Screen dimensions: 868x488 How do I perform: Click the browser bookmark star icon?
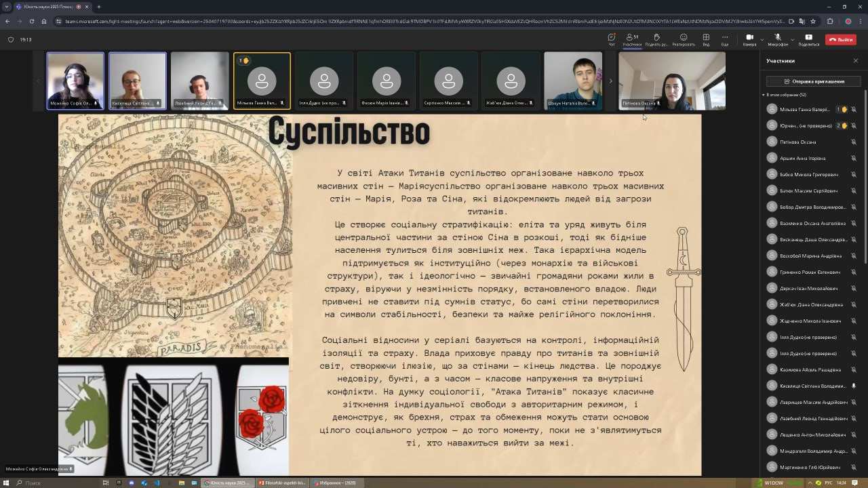coord(813,21)
